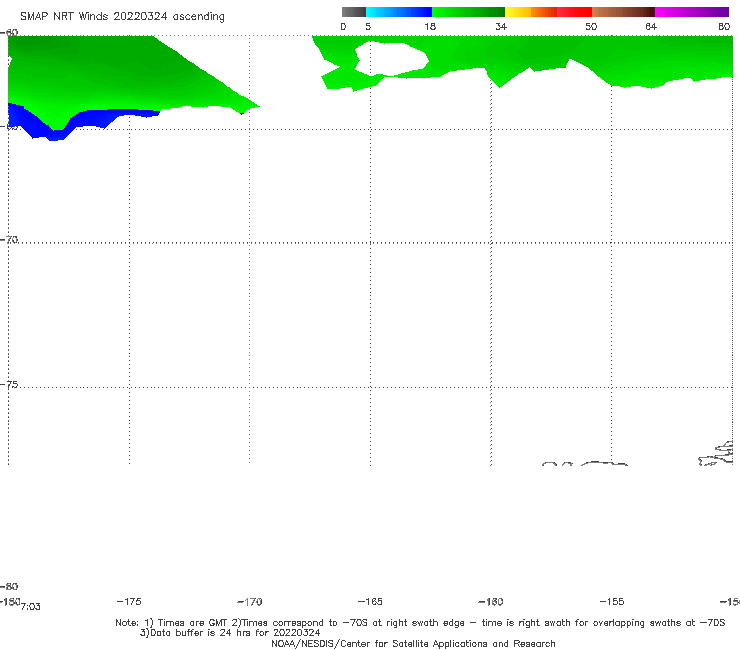Image resolution: width=740 pixels, height=650 pixels.
Task: Click the magenta-purple segment of the color scale
Action: click(692, 12)
